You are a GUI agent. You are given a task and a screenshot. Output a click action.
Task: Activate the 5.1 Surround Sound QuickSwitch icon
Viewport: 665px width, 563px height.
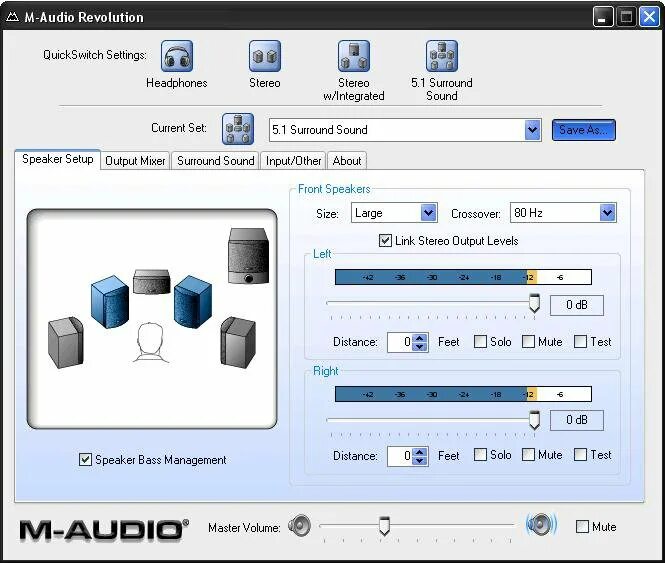tap(442, 56)
